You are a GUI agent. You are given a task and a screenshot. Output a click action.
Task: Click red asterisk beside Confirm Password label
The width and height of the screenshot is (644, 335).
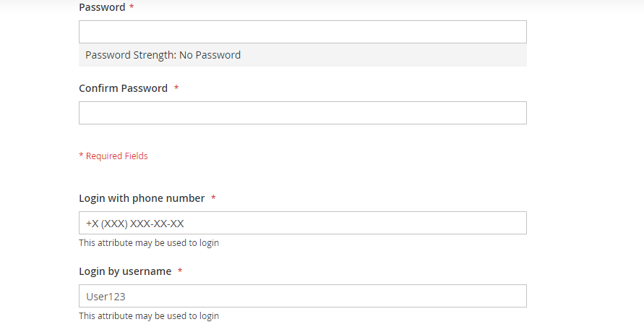coord(176,88)
